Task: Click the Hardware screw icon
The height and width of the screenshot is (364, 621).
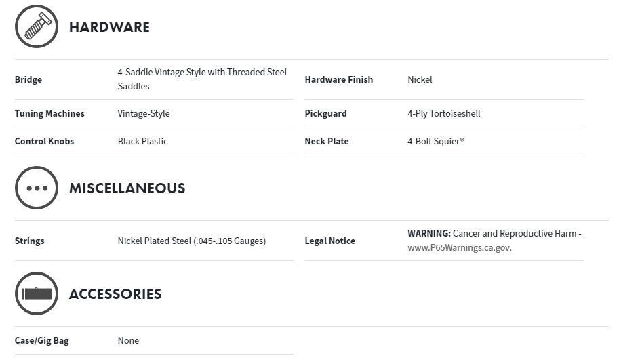Action: coord(37,26)
